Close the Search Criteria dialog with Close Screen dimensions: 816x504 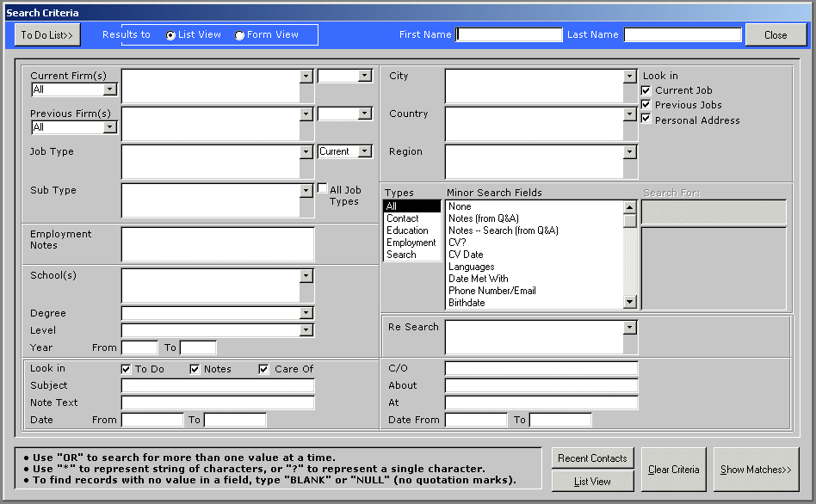point(776,35)
